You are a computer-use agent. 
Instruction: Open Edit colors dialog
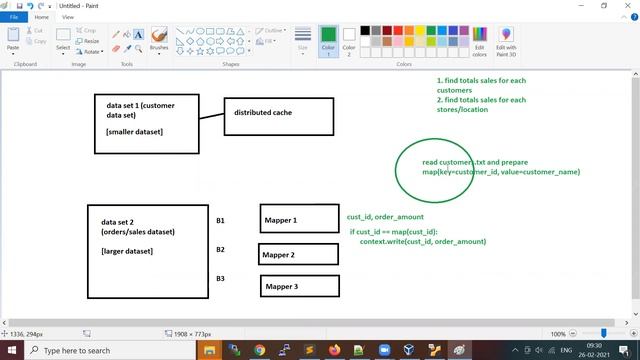coord(480,42)
